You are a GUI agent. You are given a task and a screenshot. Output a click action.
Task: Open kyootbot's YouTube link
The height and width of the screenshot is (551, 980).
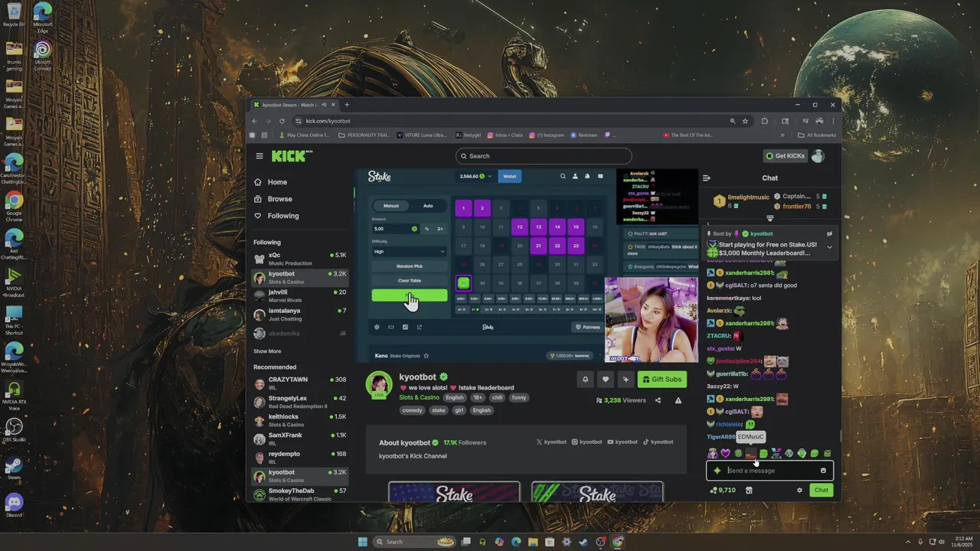click(622, 442)
